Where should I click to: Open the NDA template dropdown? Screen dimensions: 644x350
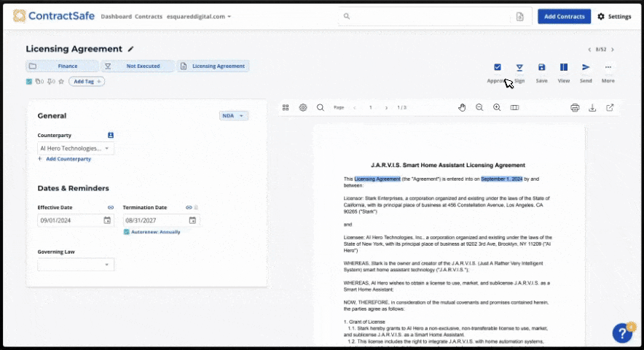point(233,115)
